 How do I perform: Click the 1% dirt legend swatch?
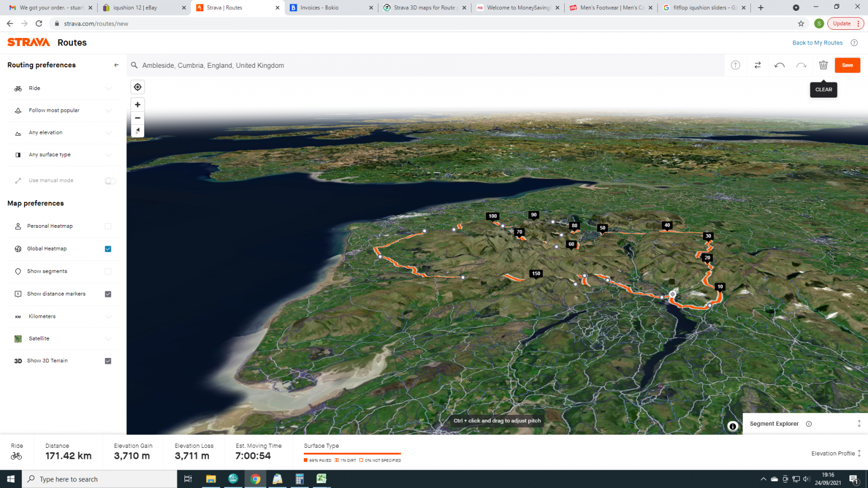tap(337, 460)
